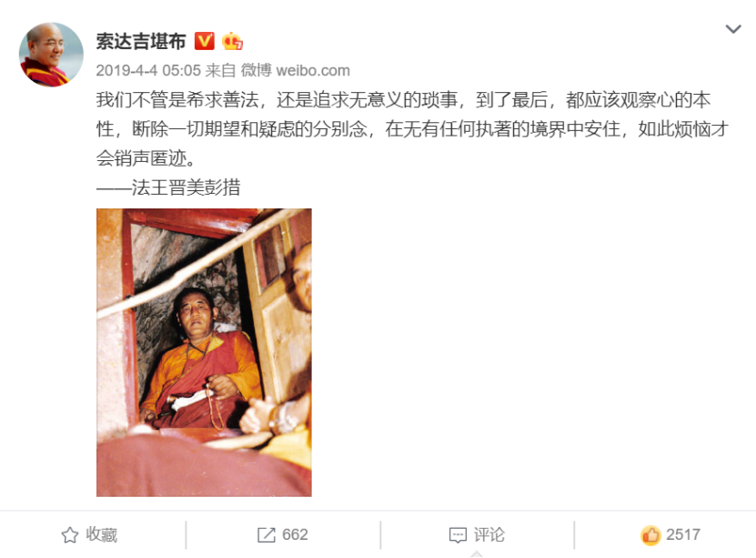
Task: Collapse comments using the small up-arrow under 评论
Action: tap(477, 554)
